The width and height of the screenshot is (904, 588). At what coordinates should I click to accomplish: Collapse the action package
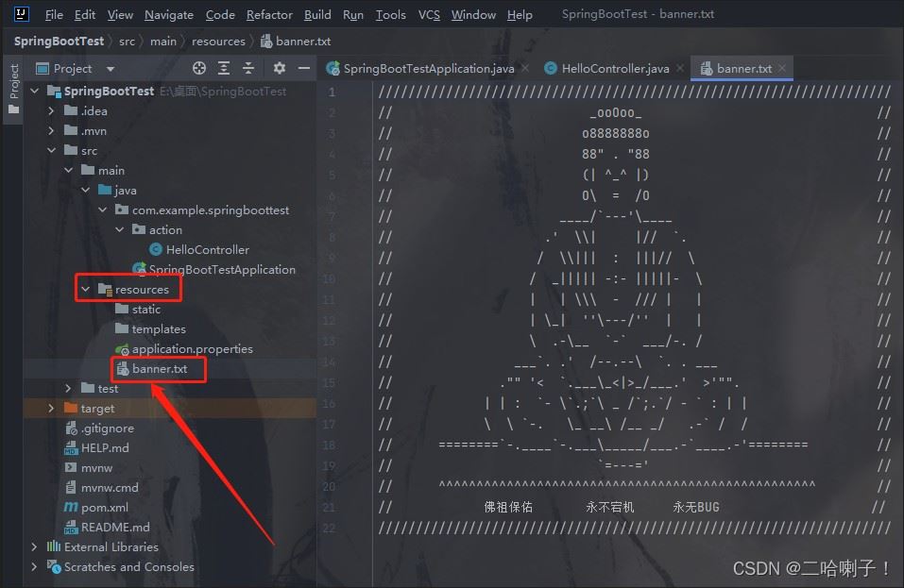(x=119, y=229)
